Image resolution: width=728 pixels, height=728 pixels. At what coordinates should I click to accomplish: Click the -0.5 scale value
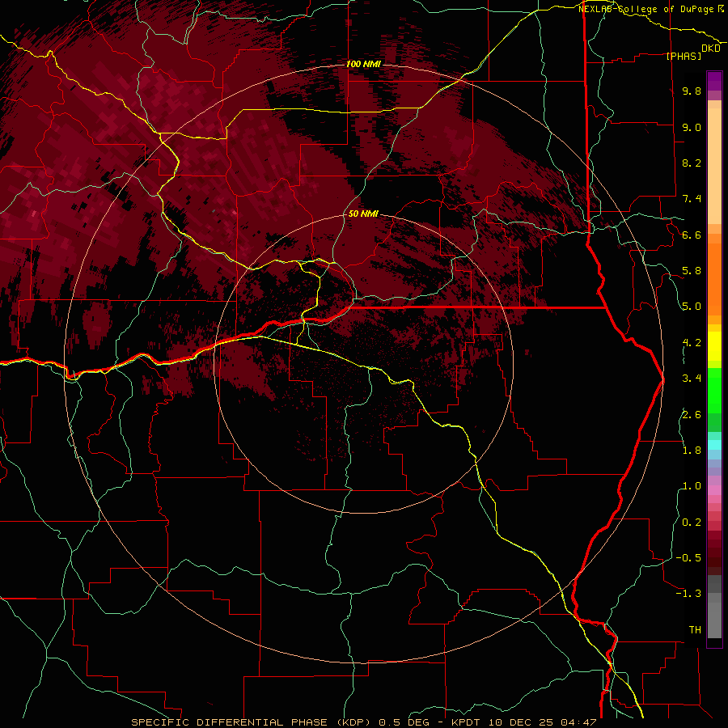(688, 558)
